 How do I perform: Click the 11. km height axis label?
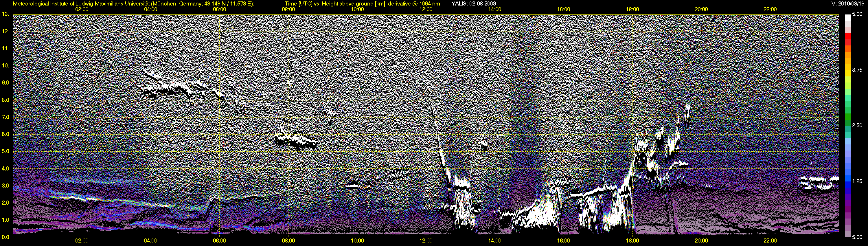point(5,49)
